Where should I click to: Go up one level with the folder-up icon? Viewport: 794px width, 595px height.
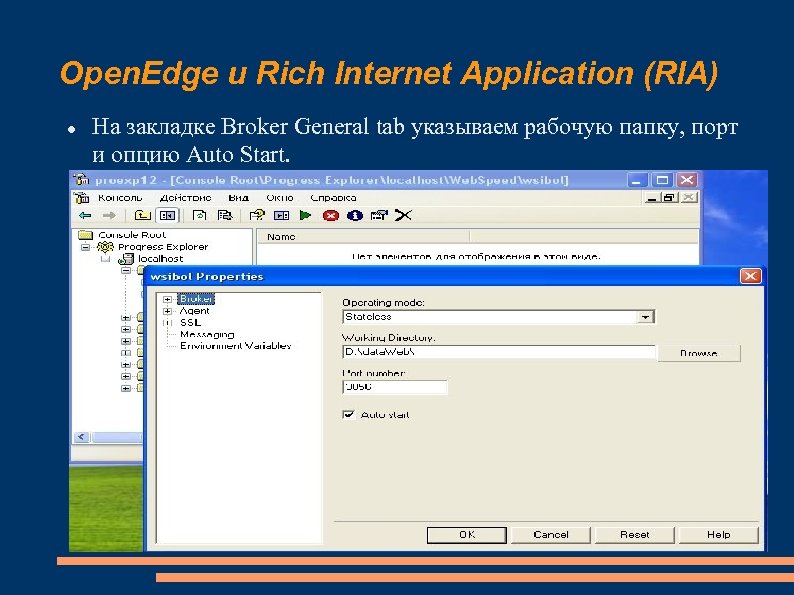pos(142,215)
